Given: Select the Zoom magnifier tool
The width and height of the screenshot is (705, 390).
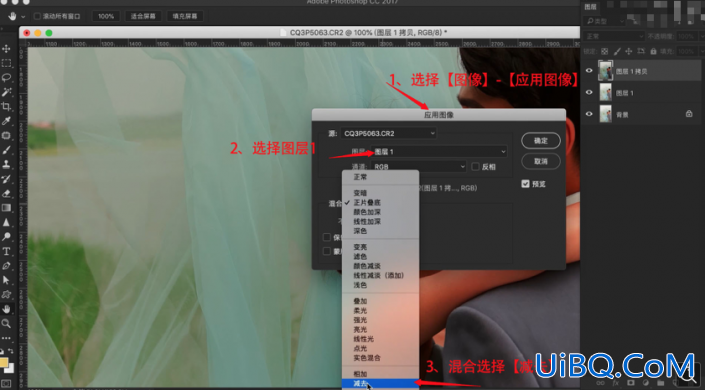Looking at the screenshot, I should pyautogui.click(x=6, y=323).
